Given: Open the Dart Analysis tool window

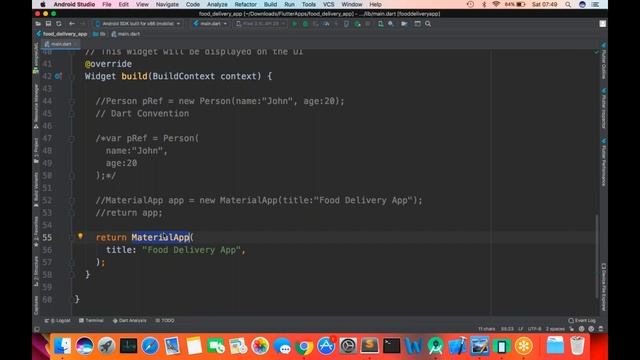Looking at the screenshot, I should 129,320.
